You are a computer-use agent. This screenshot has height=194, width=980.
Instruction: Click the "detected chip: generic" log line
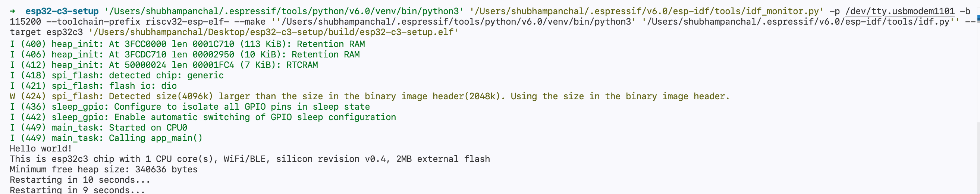(116, 75)
